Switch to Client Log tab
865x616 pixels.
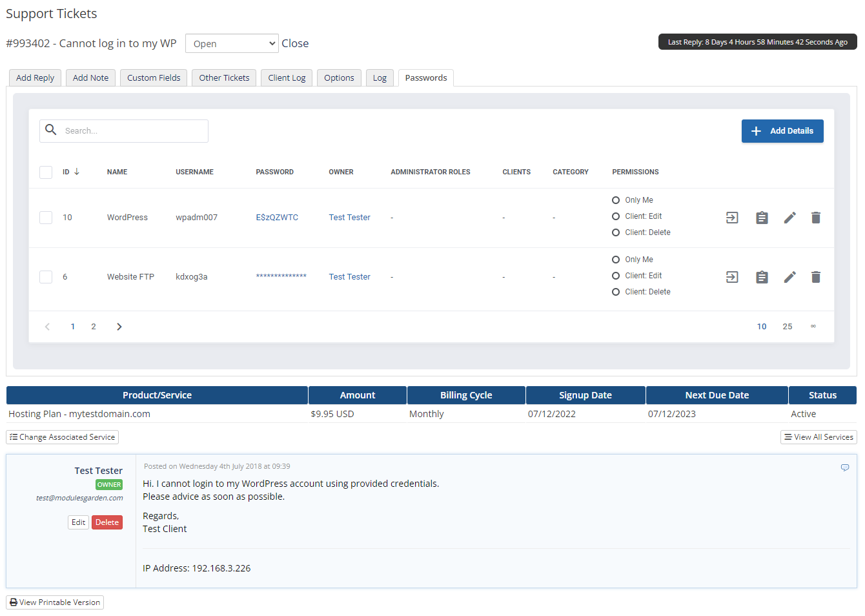[x=287, y=77]
